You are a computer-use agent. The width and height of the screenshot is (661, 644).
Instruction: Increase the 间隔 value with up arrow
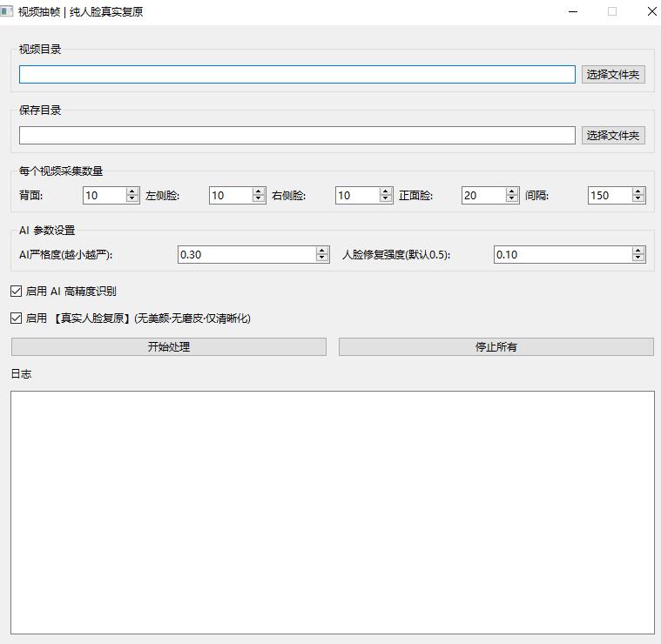pyautogui.click(x=638, y=191)
